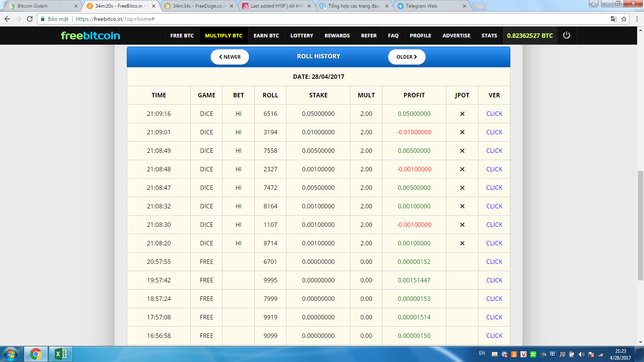Open the MULTIPLY BTC menu item
The image size is (644, 362).
pyautogui.click(x=223, y=36)
